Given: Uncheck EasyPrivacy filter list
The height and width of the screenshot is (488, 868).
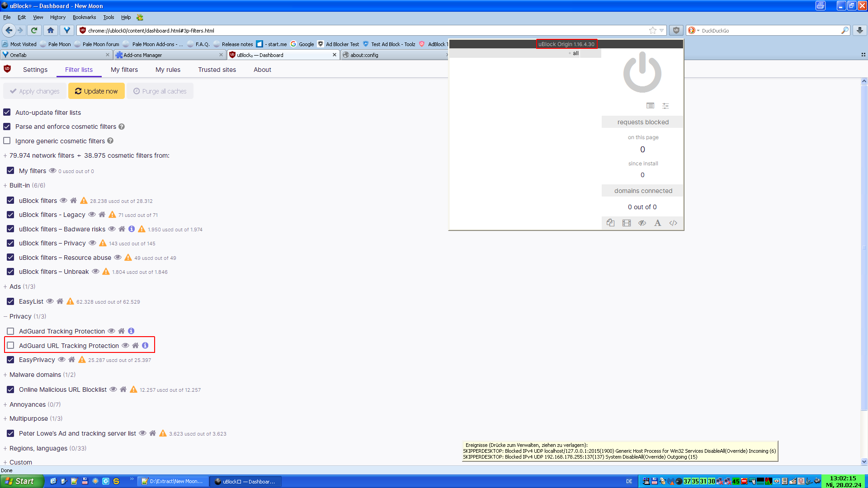Looking at the screenshot, I should coord(10,360).
